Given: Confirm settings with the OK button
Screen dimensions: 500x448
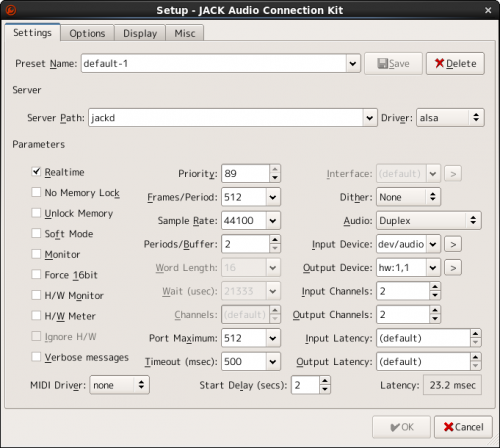Looking at the screenshot, I should (401, 427).
